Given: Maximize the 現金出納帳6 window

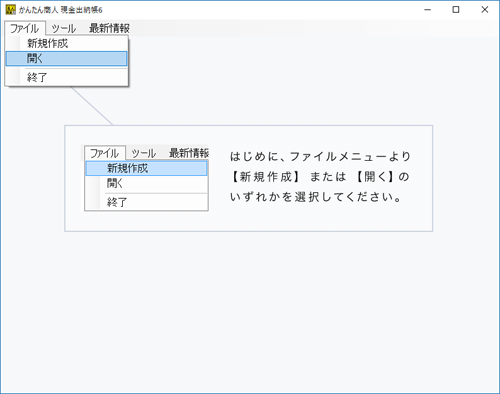Looking at the screenshot, I should click(456, 10).
